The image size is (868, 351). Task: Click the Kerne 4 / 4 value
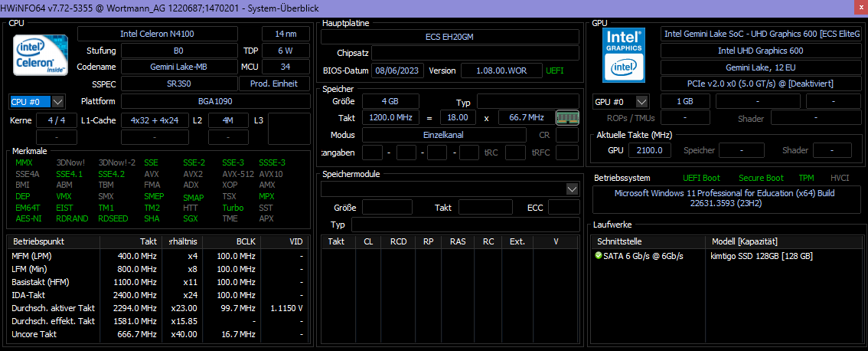point(57,120)
